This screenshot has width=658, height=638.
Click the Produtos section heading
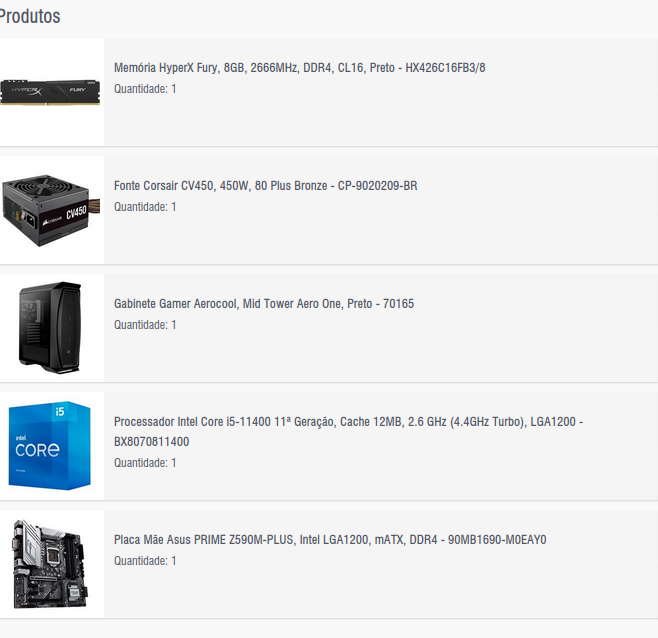30,16
